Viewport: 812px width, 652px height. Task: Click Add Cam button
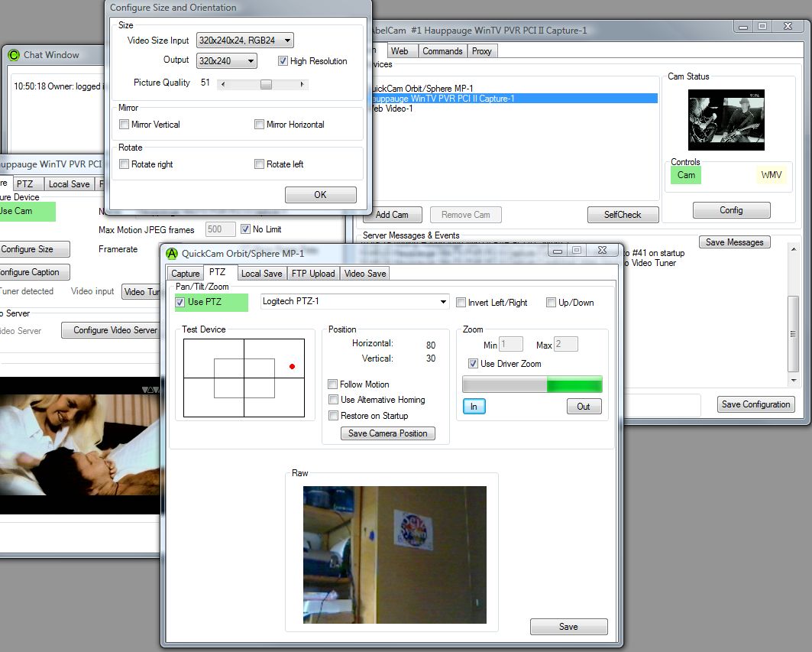point(392,215)
